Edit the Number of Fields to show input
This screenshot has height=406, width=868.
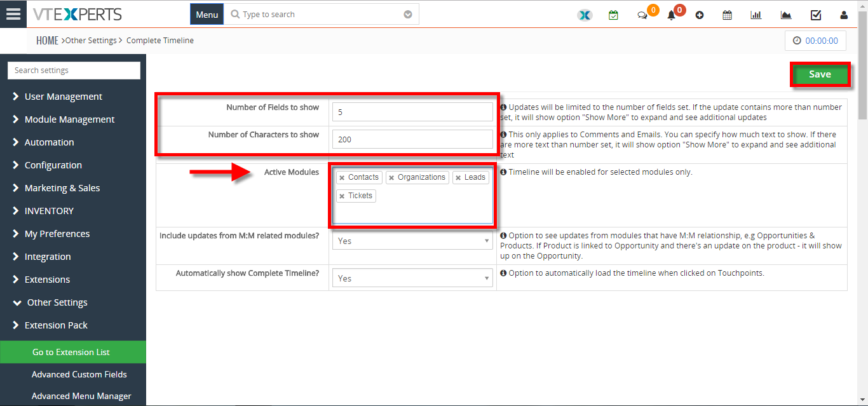412,112
